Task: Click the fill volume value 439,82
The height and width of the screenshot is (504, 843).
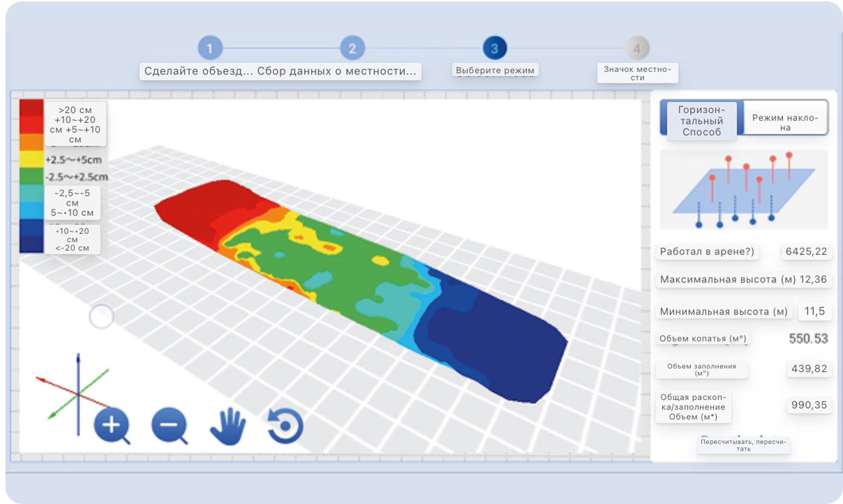Action: [809, 369]
